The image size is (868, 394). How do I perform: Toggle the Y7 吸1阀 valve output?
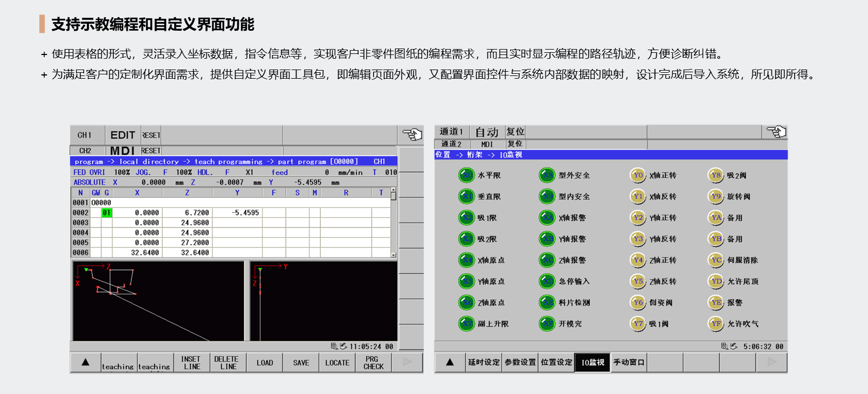[638, 324]
